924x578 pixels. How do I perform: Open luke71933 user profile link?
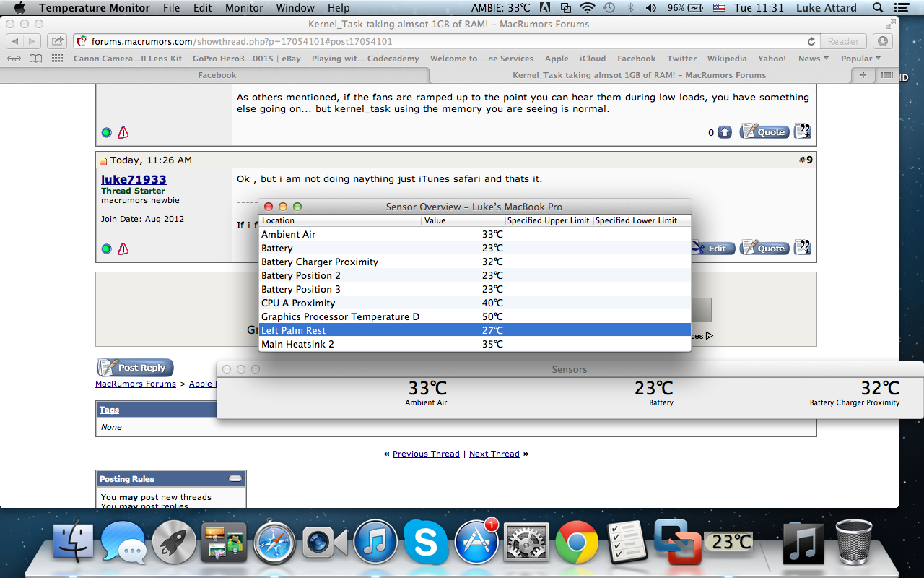click(134, 179)
